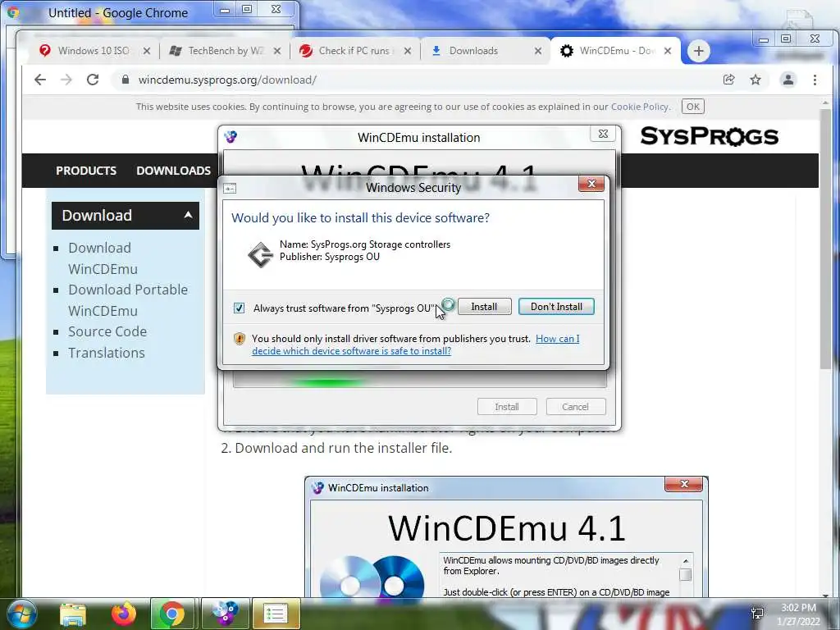Open File Explorer from taskbar
Image resolution: width=840 pixels, height=630 pixels.
[73, 614]
